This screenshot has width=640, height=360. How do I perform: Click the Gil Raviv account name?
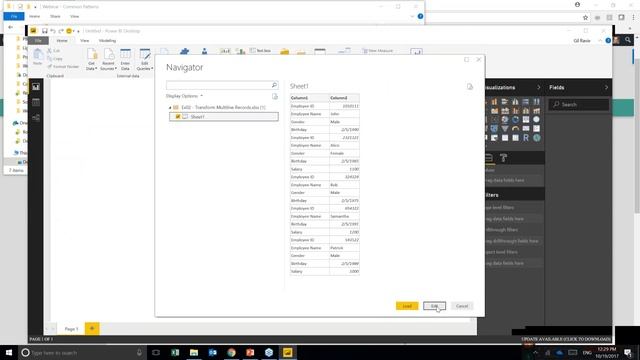[x=582, y=41]
